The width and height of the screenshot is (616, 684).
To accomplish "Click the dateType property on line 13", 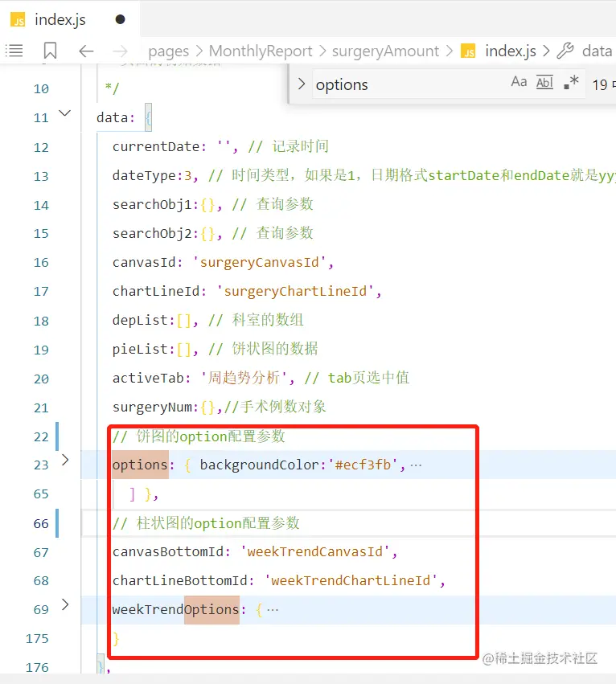I will (x=144, y=176).
